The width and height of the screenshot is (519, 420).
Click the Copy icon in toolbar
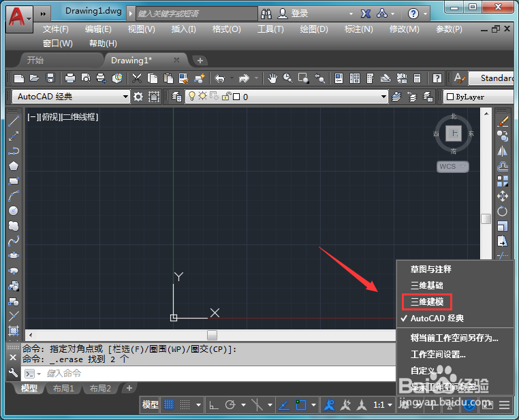tap(153, 78)
